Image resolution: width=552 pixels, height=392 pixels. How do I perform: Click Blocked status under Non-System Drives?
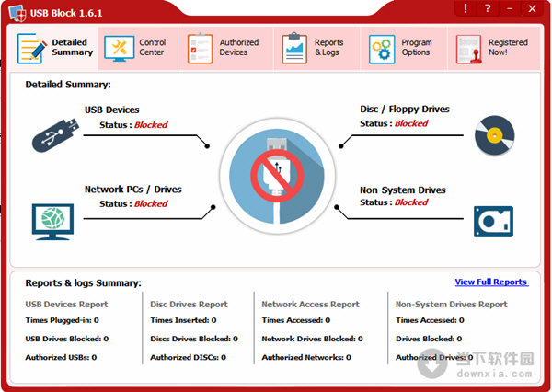click(x=411, y=202)
